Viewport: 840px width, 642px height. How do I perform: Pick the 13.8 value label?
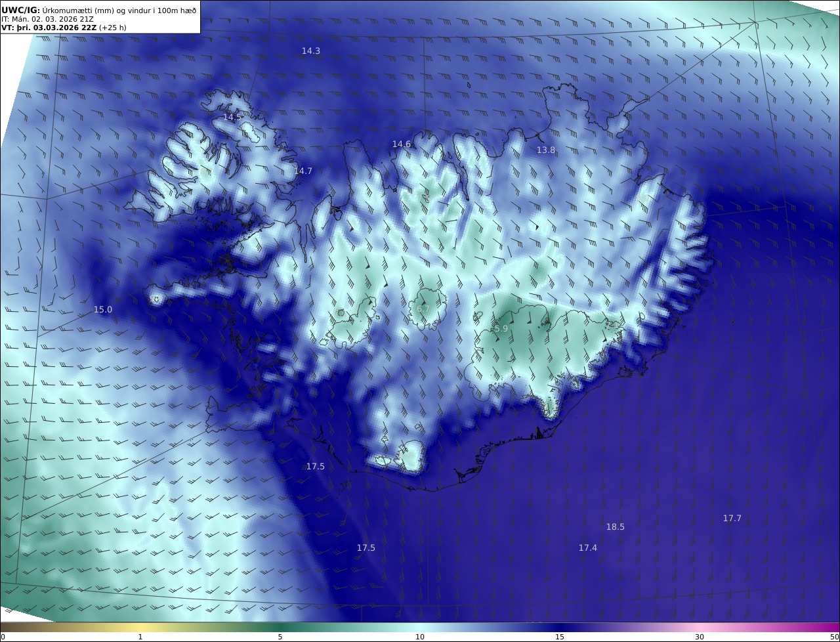coord(546,150)
